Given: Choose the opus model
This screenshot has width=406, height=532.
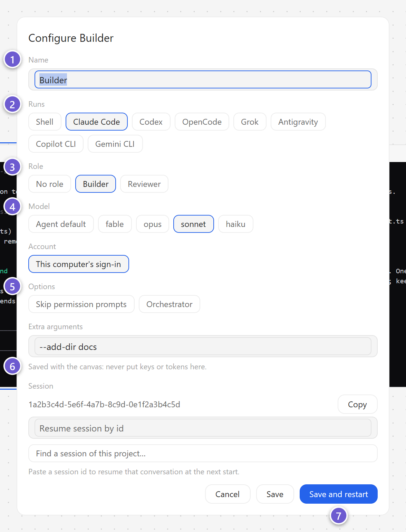Looking at the screenshot, I should [153, 224].
